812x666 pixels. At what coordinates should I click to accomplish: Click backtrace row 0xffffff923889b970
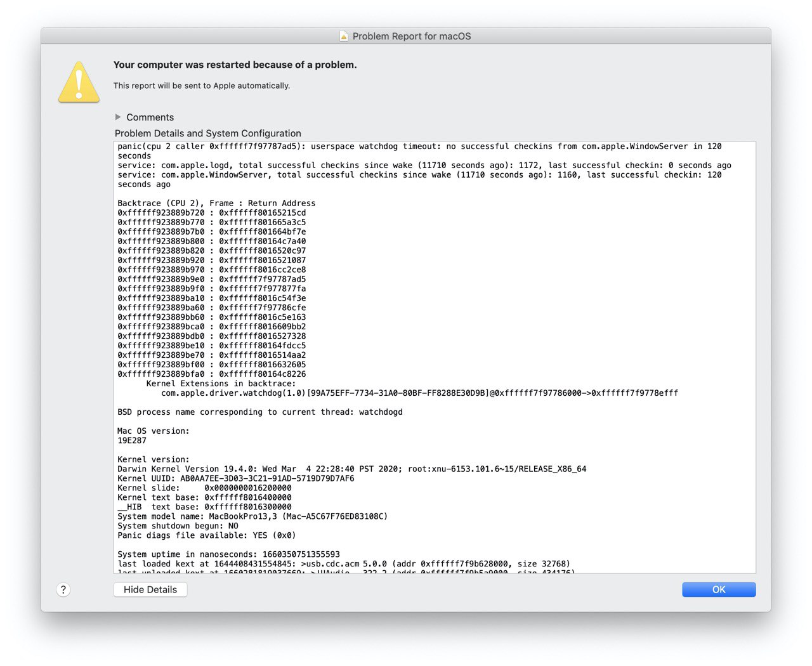(x=212, y=270)
